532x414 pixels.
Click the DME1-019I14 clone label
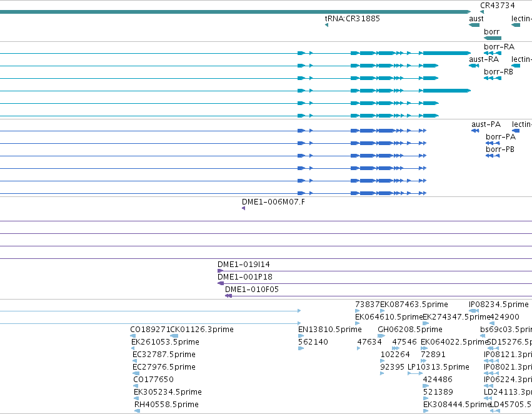click(x=244, y=265)
